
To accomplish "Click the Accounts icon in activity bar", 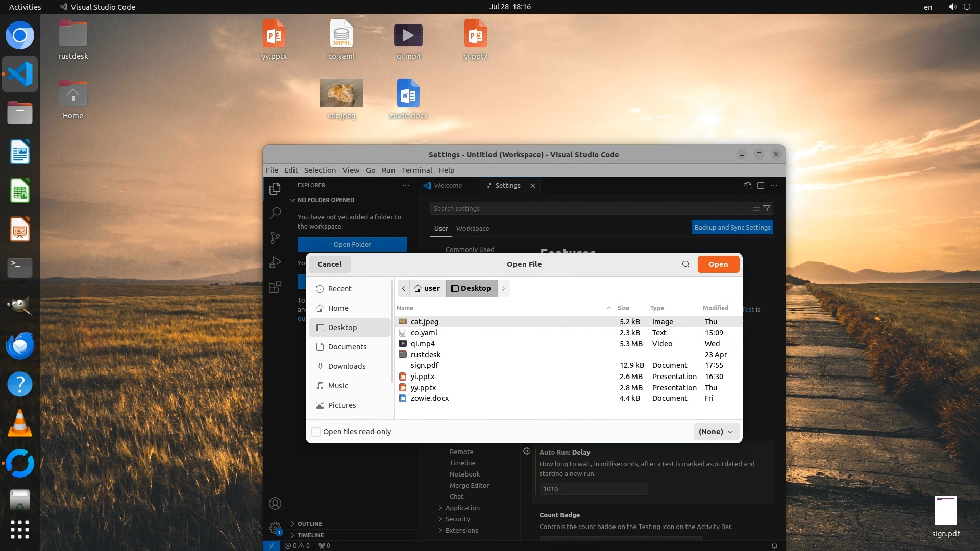I will pos(275,504).
